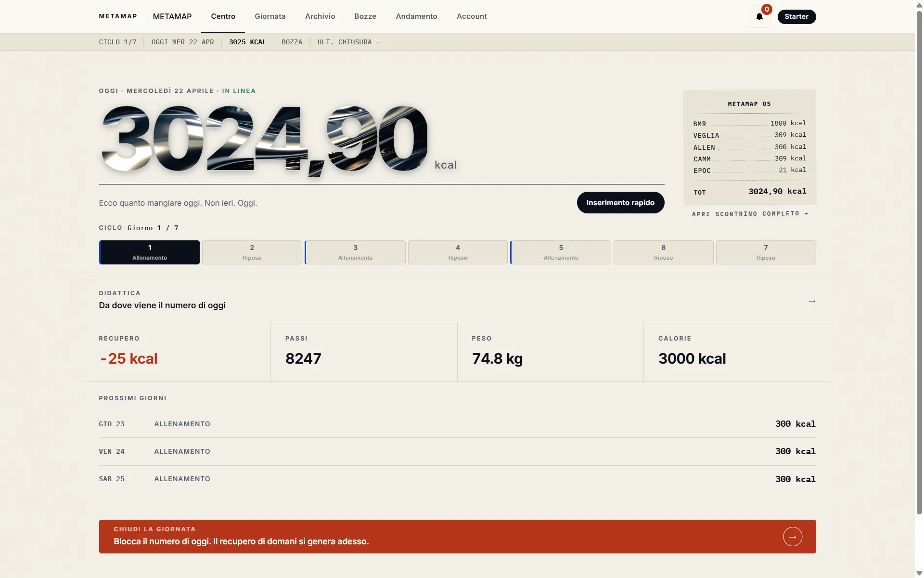This screenshot has height=578, width=924.
Task: Open ULT. CHIUSURA in the status bar
Action: pyautogui.click(x=348, y=42)
